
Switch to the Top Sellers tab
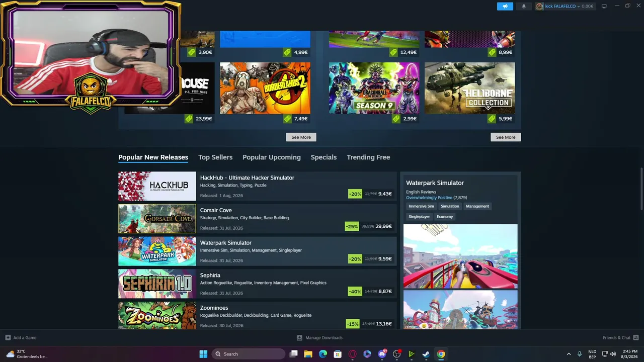point(215,157)
